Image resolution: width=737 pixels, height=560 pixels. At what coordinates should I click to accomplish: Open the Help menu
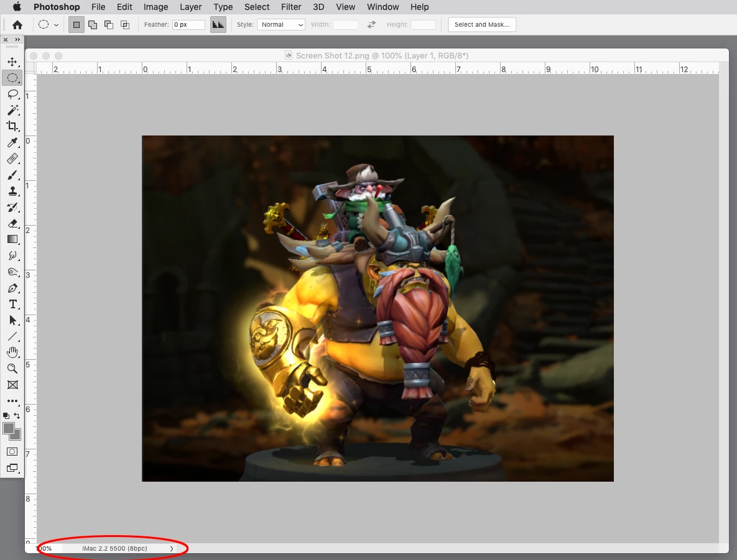pos(419,7)
